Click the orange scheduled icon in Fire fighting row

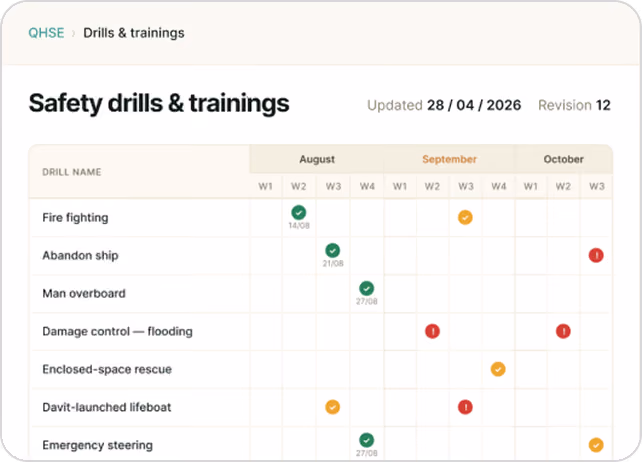(465, 217)
